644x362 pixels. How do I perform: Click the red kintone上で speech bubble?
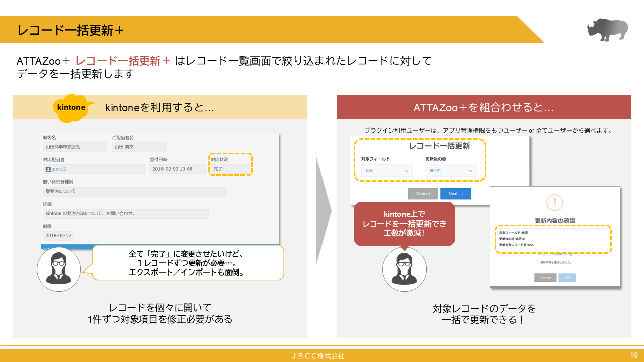point(405,224)
